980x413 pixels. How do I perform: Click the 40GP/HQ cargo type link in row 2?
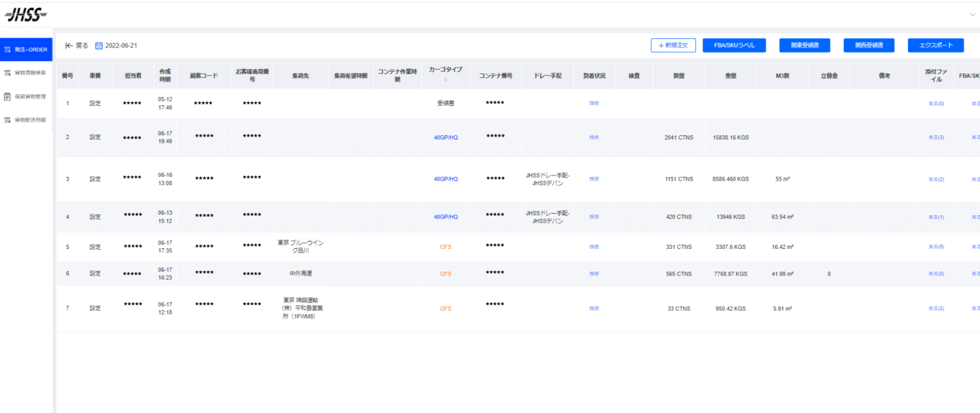pyautogui.click(x=445, y=137)
